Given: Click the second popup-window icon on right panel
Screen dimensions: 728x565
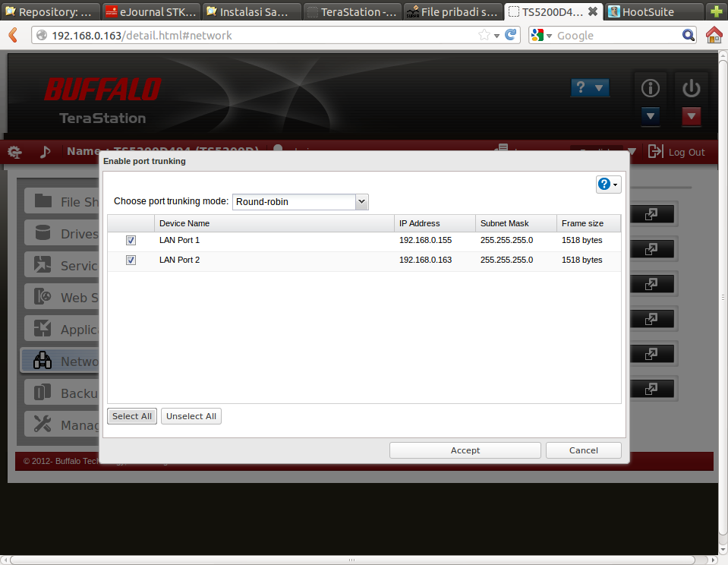Looking at the screenshot, I should pos(651,249).
